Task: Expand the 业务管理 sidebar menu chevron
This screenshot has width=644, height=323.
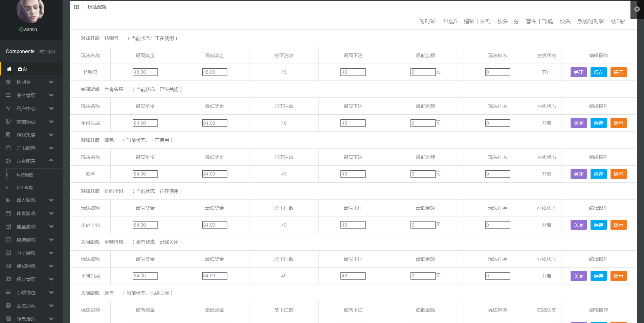Action: point(51,95)
